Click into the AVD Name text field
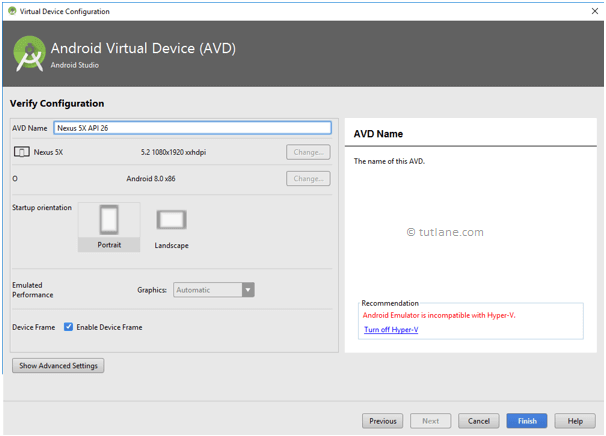 [x=192, y=128]
